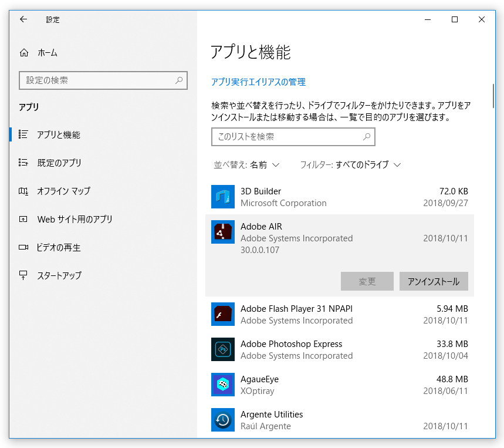
Task: Open the 並べ替え: 名前 sort dropdown
Action: coord(246,165)
